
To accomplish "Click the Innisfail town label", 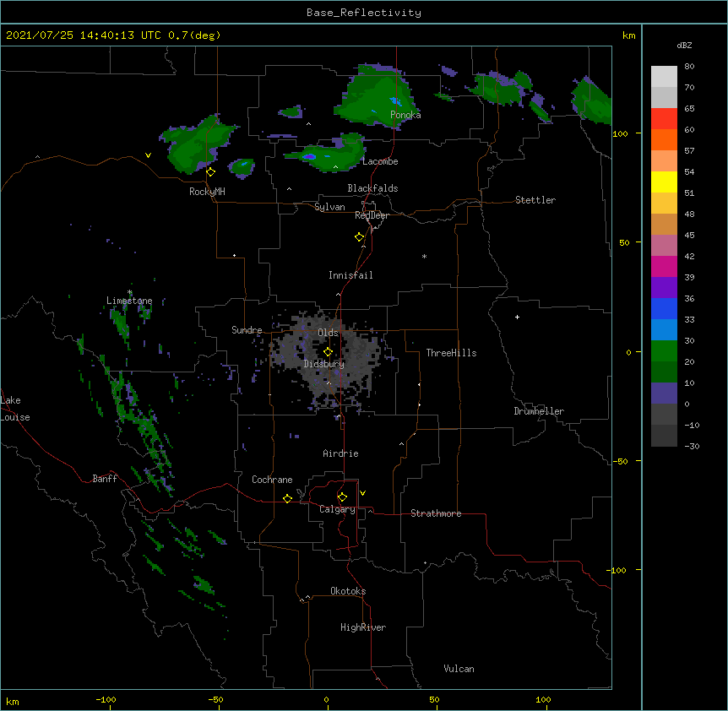I will pyautogui.click(x=350, y=275).
